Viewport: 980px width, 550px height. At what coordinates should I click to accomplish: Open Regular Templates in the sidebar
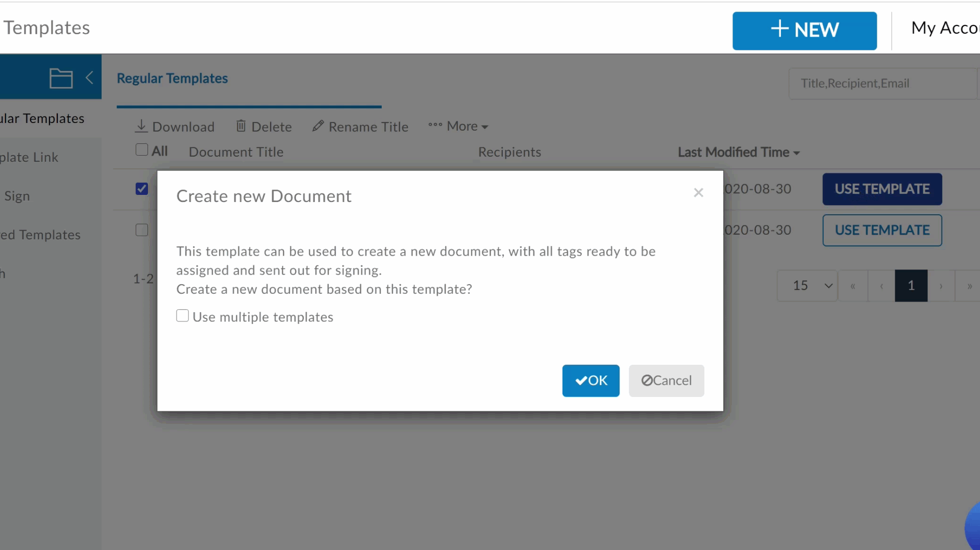pyautogui.click(x=42, y=118)
